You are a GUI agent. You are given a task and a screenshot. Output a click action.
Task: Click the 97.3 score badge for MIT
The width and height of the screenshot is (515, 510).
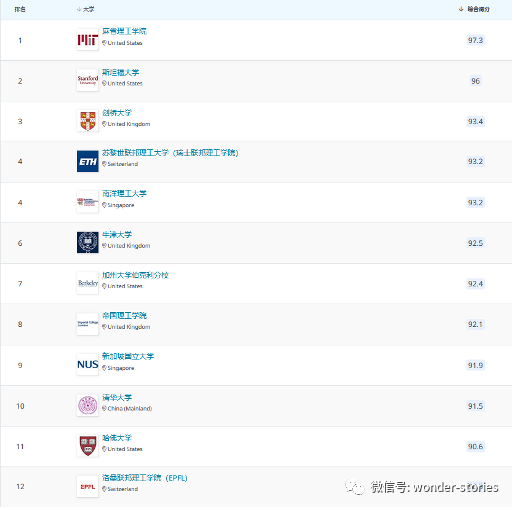pos(475,40)
